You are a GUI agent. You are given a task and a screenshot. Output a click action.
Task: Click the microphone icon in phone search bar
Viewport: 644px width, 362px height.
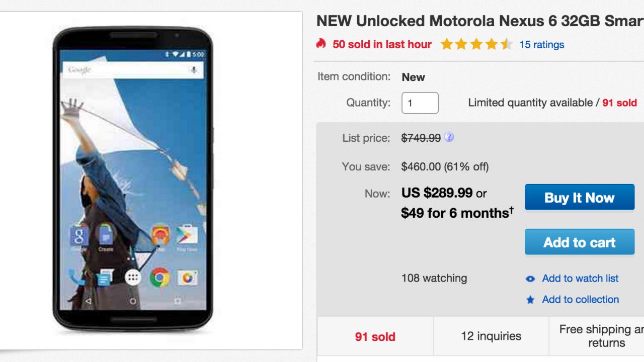tap(194, 70)
